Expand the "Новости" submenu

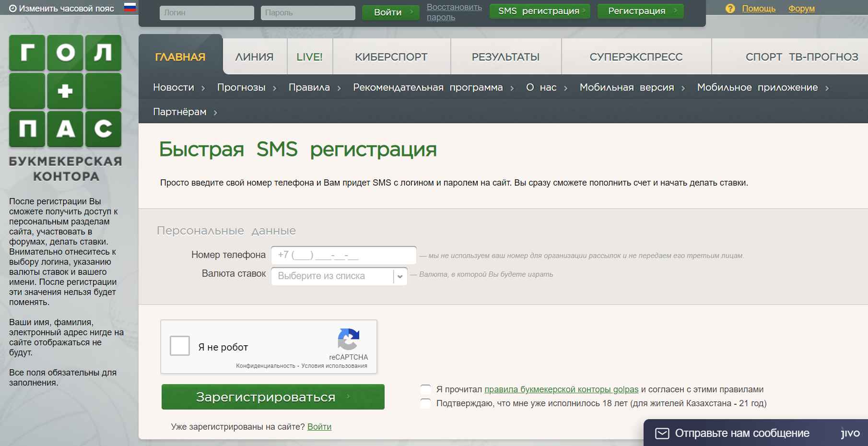click(179, 88)
